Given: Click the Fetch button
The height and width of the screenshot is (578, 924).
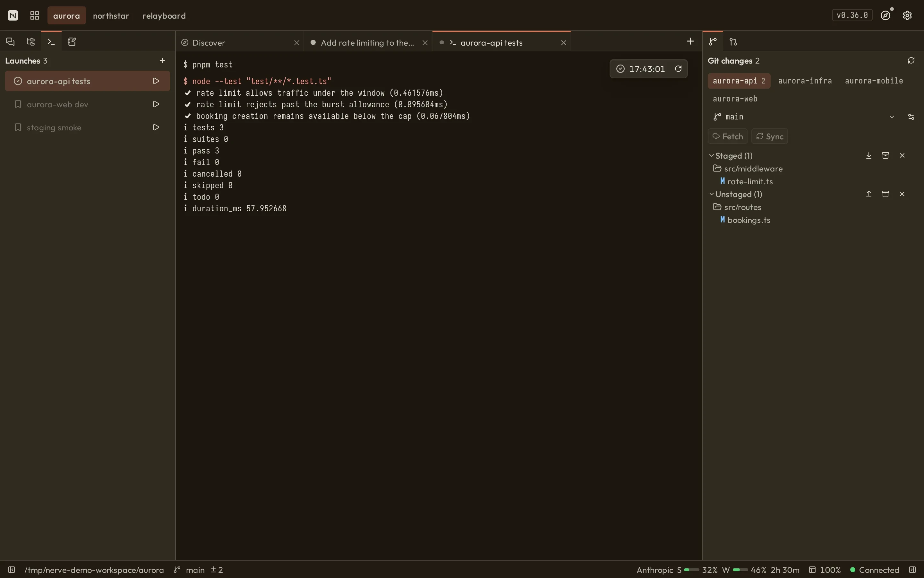Looking at the screenshot, I should (728, 136).
